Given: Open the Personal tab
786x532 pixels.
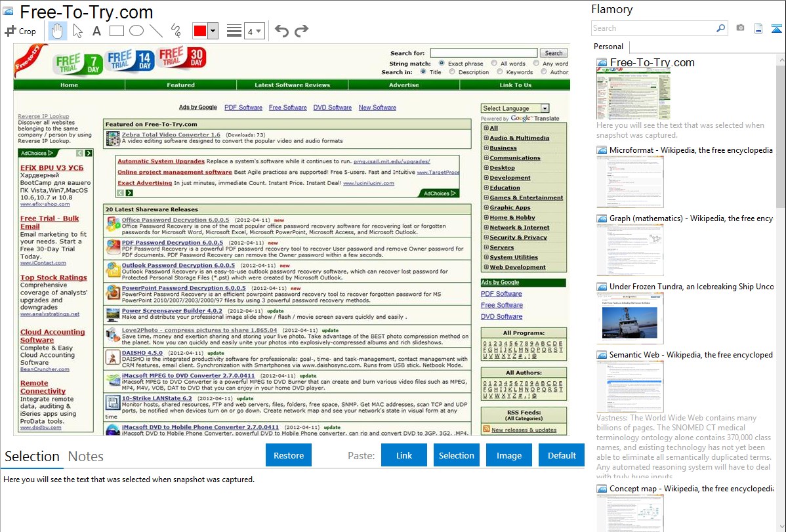Looking at the screenshot, I should (x=608, y=47).
